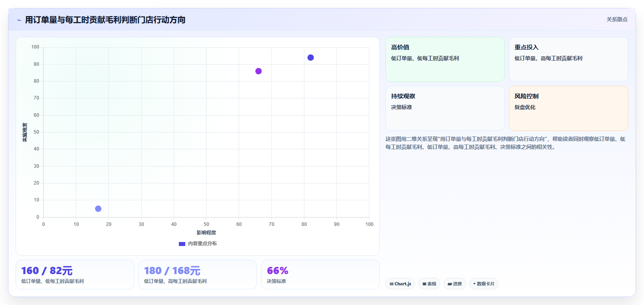The image size is (644, 305).
Task: Toggle the 内容重点分布 legend swatch
Action: coord(182,244)
